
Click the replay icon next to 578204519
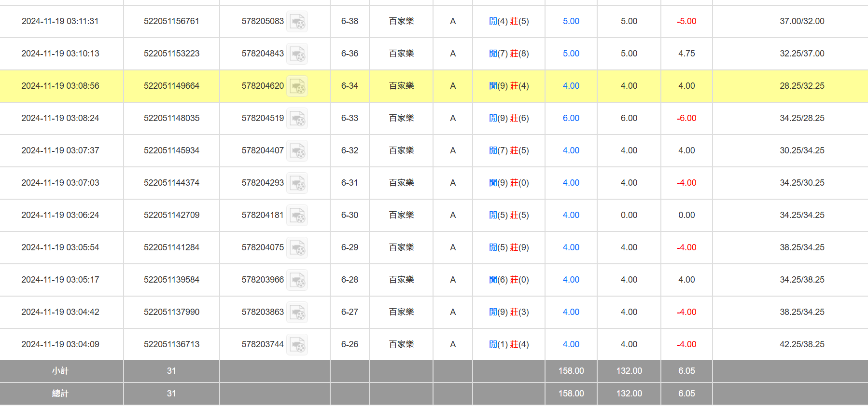[x=297, y=119]
